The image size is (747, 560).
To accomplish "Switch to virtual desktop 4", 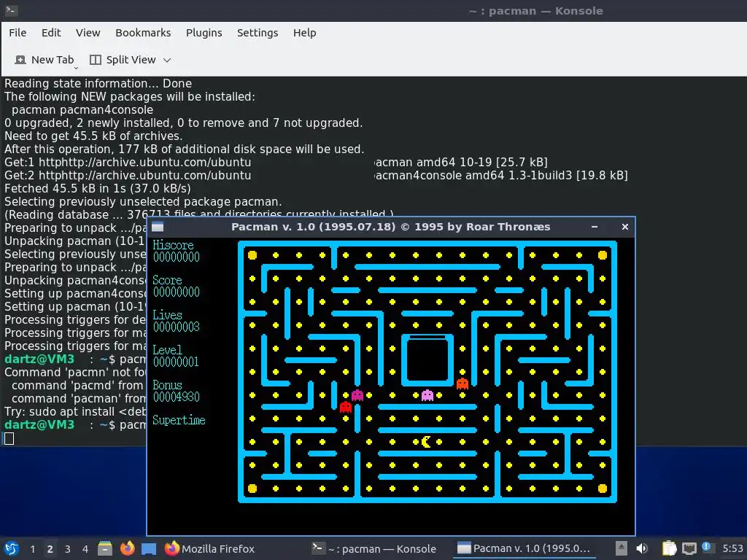I will click(x=85, y=549).
